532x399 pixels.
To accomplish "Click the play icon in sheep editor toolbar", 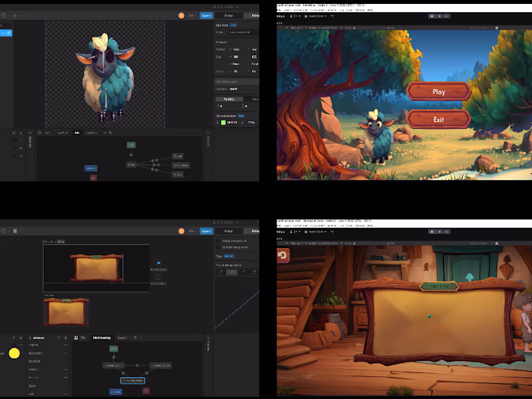I will click(x=15, y=15).
